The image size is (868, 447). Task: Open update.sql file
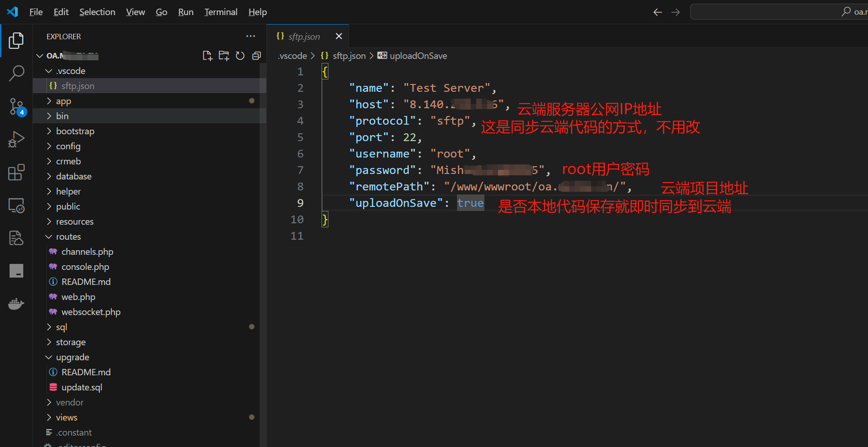[150, 387]
